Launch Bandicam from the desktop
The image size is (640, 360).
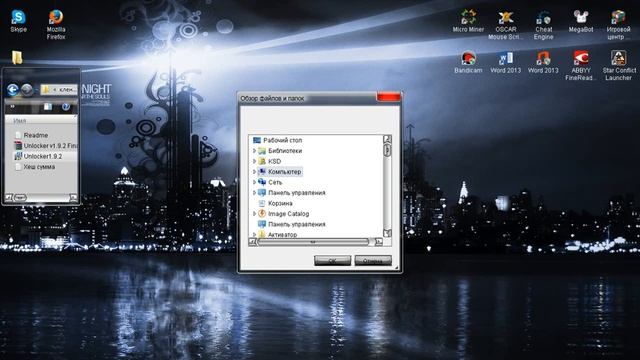[468, 62]
